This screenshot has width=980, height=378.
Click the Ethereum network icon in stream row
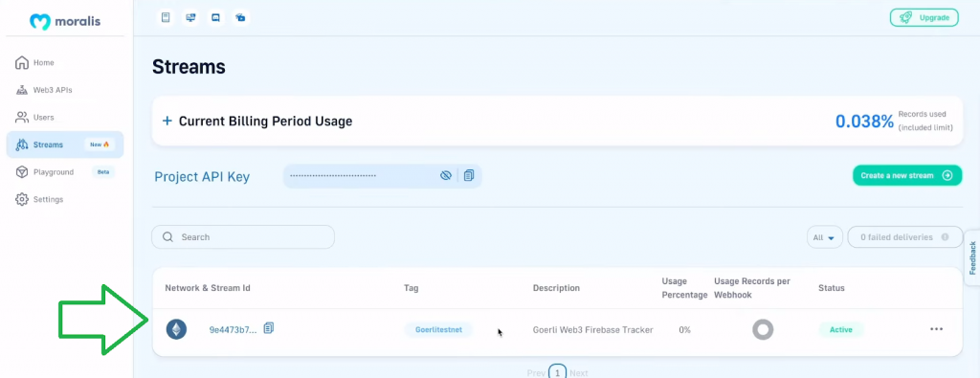click(x=176, y=329)
